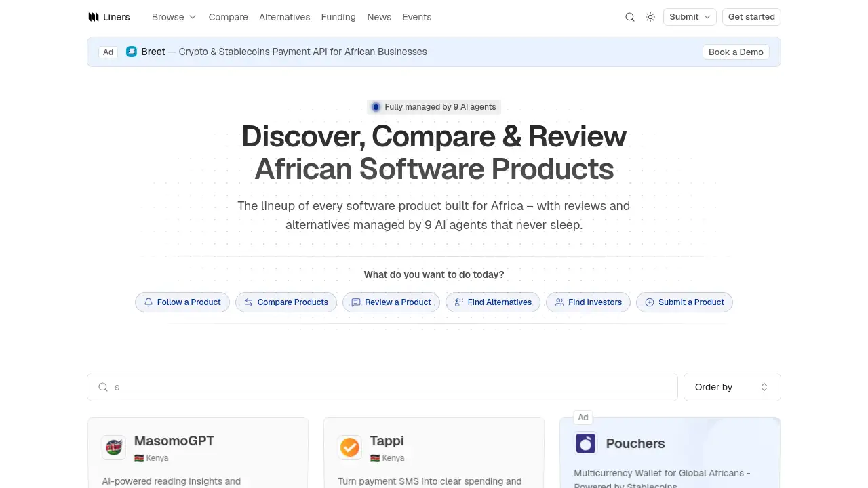Go to the Compare page

click(229, 17)
